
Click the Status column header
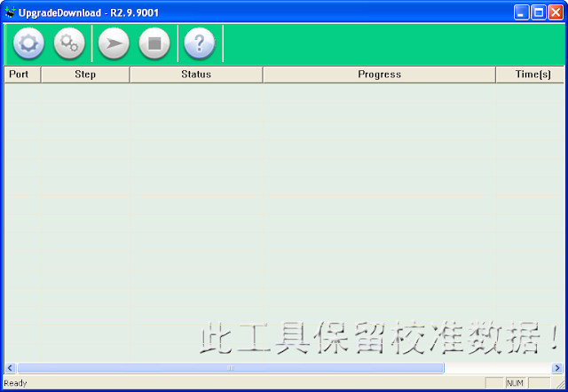point(196,74)
